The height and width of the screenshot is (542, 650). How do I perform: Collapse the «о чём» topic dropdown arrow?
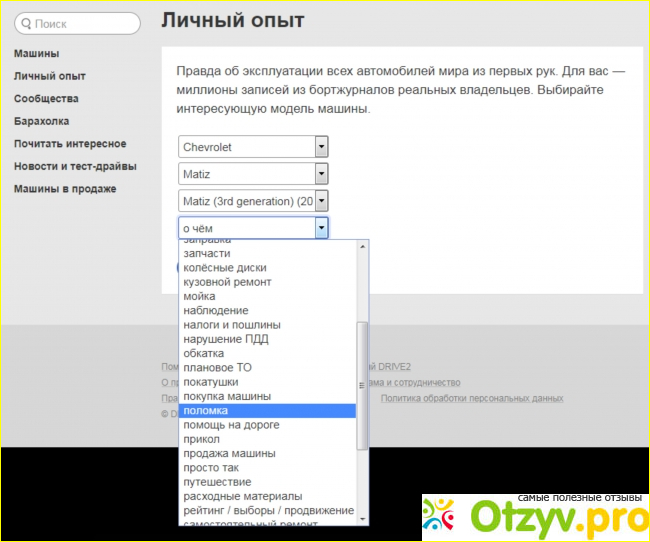point(321,228)
